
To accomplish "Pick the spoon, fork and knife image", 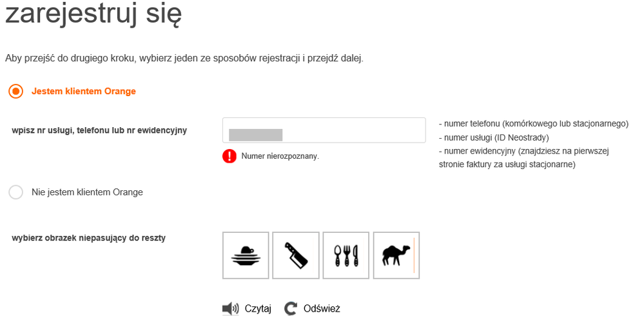I will point(346,255).
